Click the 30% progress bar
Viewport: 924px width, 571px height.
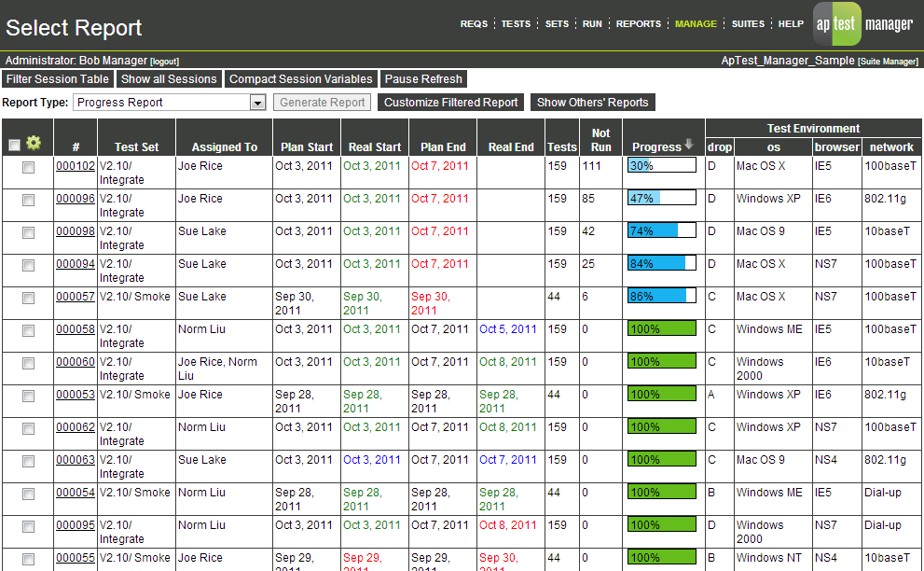(x=662, y=165)
